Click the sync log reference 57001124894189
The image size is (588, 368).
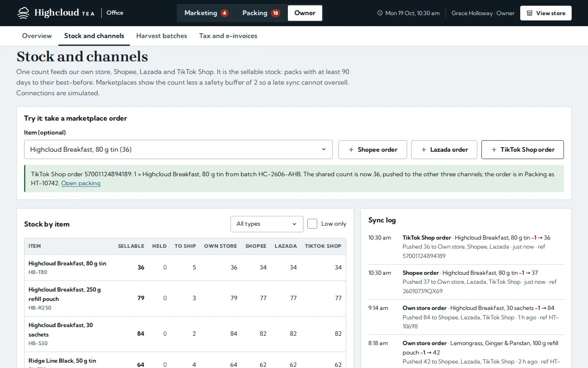pos(424,256)
